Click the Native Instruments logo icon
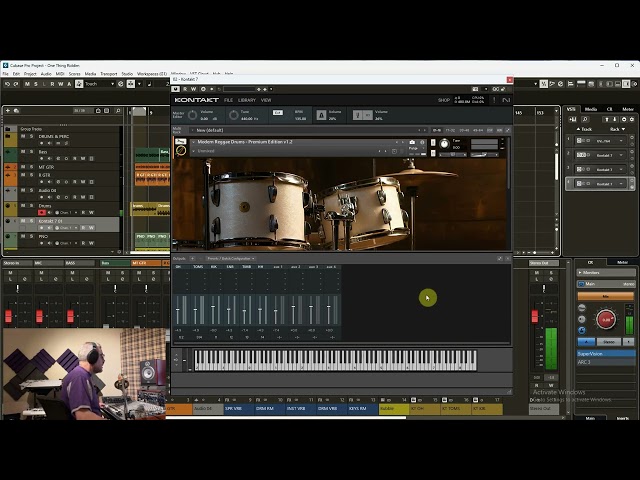 pos(506,100)
